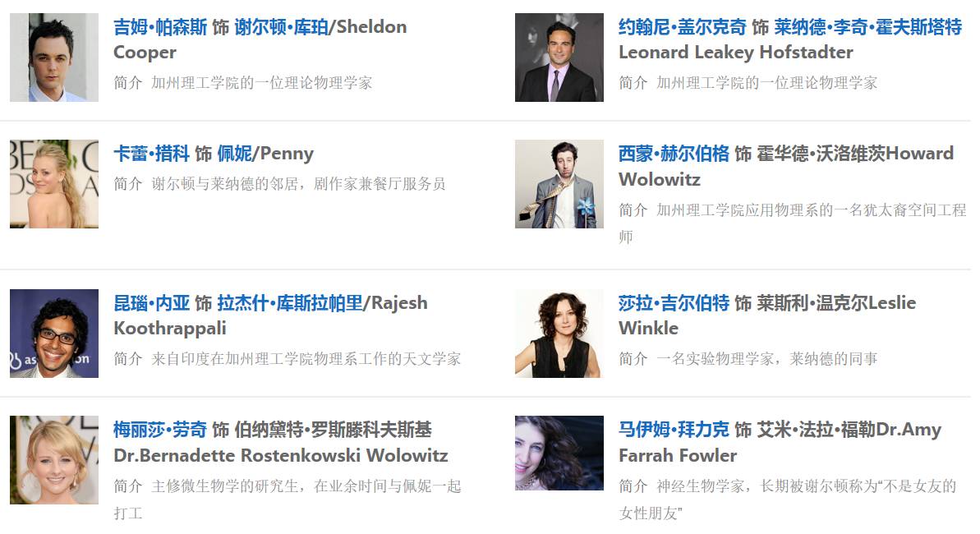Open the photo beside 谢尔顿·库珀 Sheldon Cooper
980x534 pixels.
pos(54,58)
